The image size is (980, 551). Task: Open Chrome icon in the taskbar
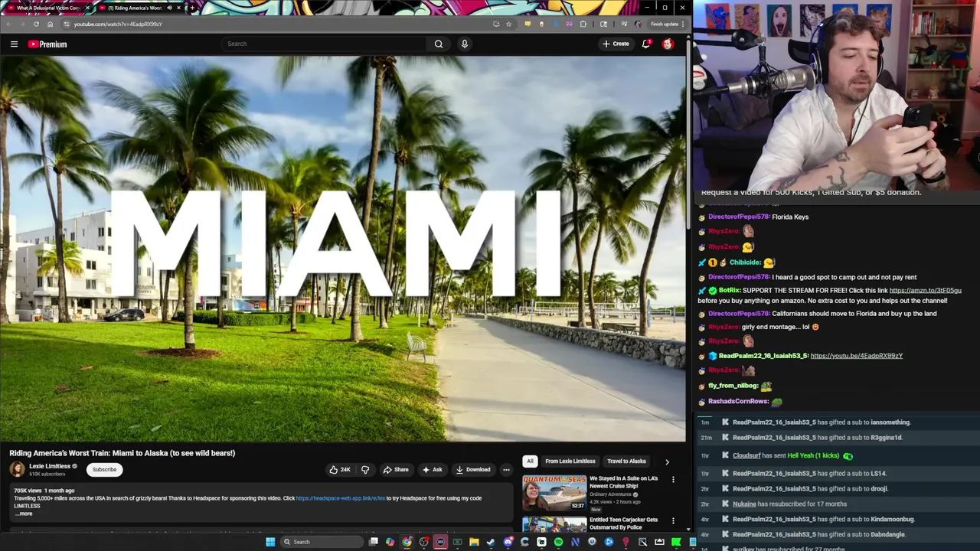407,542
